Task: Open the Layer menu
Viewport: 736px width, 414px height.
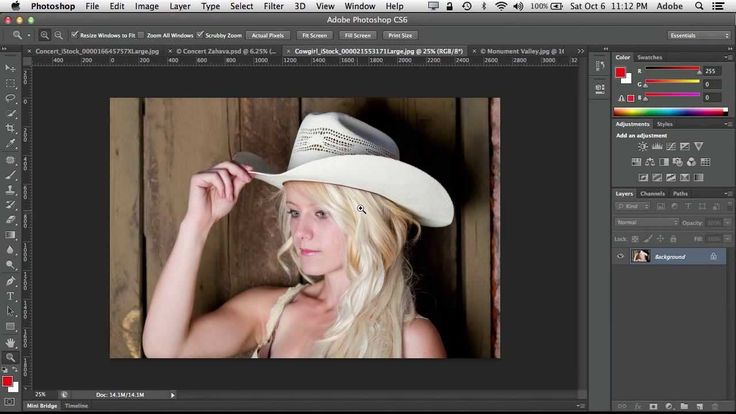Action: pyautogui.click(x=179, y=6)
